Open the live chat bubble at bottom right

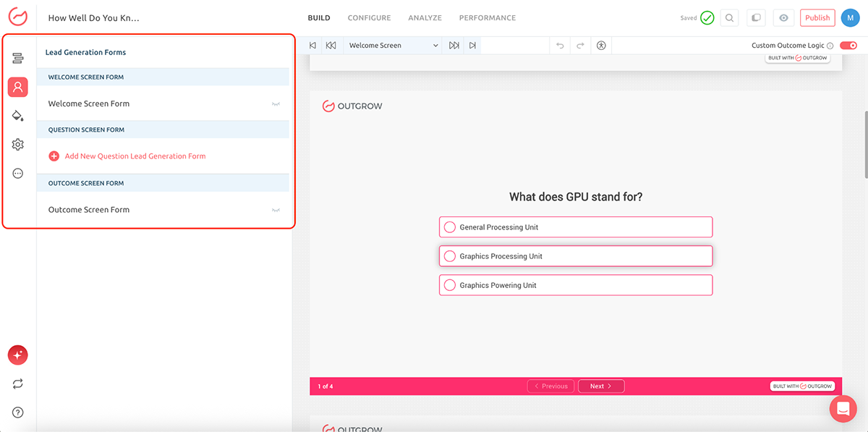coord(843,408)
